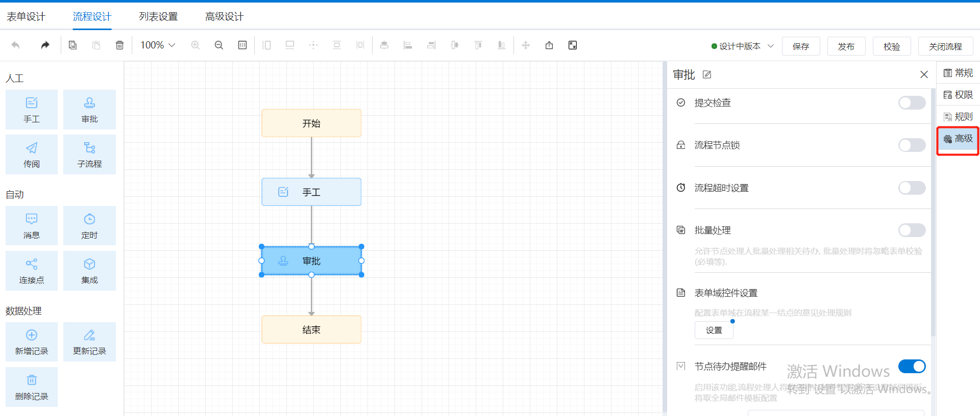Click the edit pencil icon beside the 审批 title
The width and height of the screenshot is (980, 416).
[707, 74]
